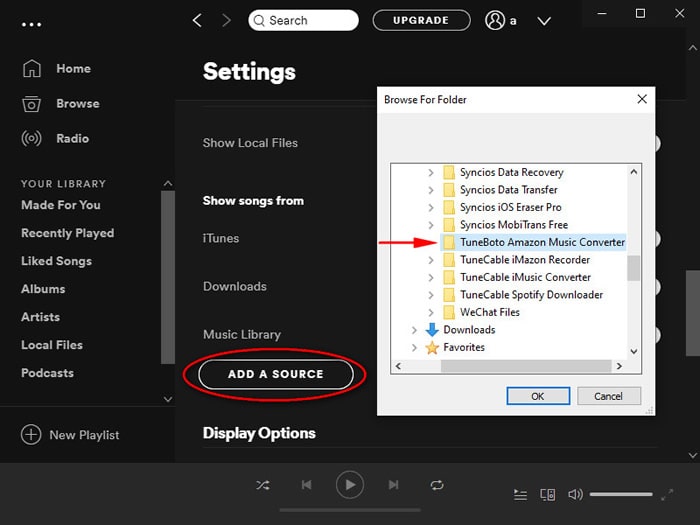
Task: Open the three-dots app menu
Action: (x=32, y=25)
